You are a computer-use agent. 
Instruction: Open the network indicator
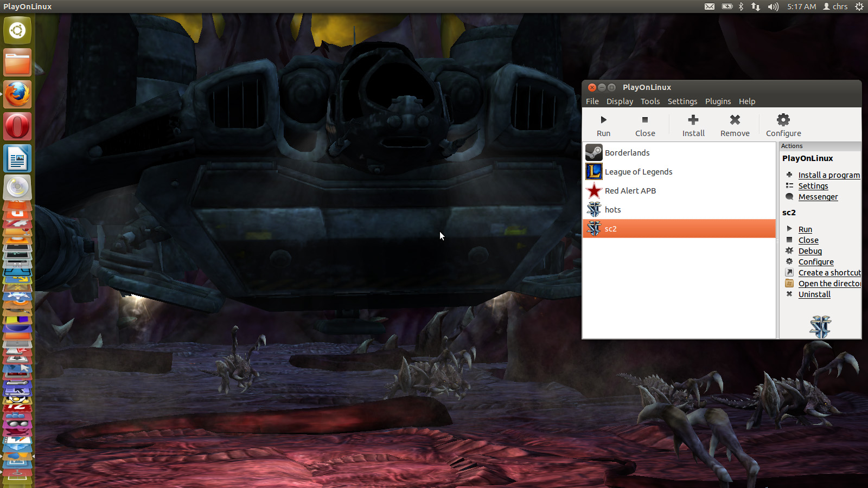click(x=756, y=7)
